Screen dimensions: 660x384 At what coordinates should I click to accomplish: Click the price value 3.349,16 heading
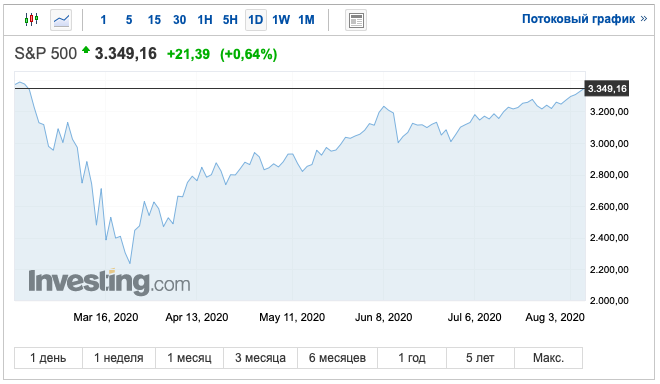(125, 54)
